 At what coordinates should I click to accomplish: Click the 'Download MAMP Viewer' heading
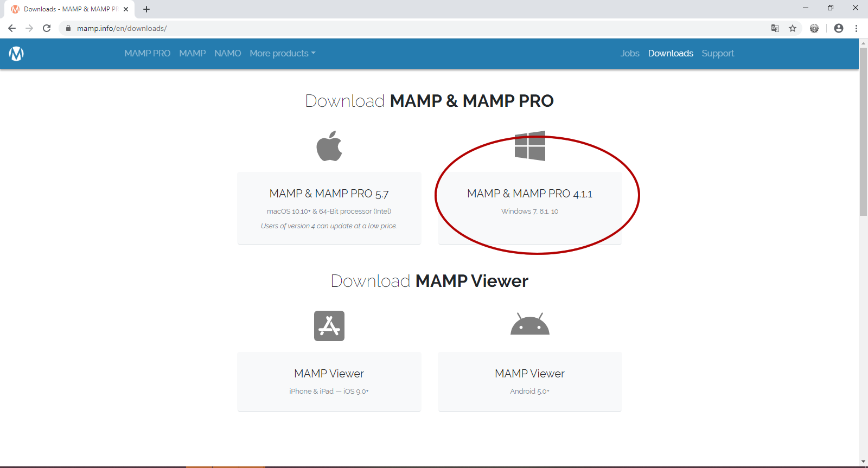tap(429, 281)
